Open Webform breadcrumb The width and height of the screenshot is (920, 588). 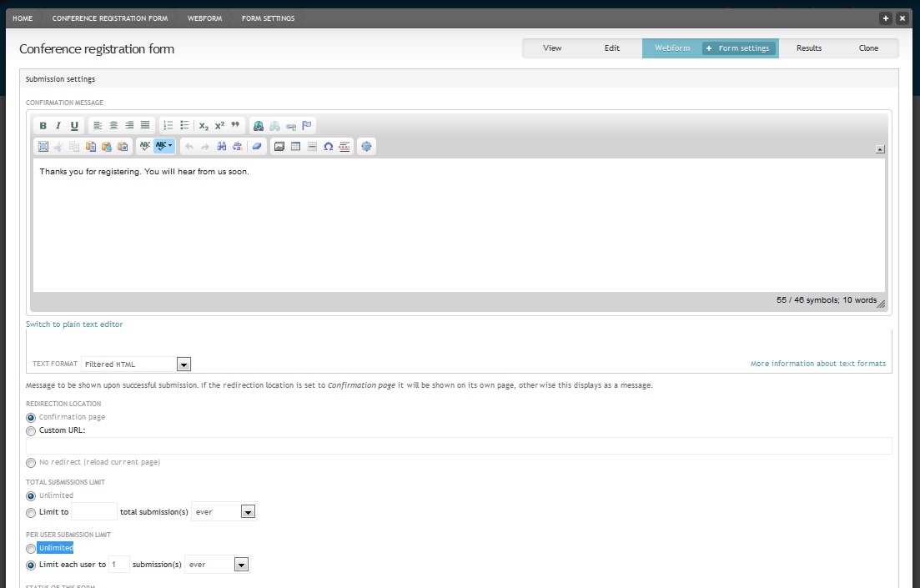(205, 18)
